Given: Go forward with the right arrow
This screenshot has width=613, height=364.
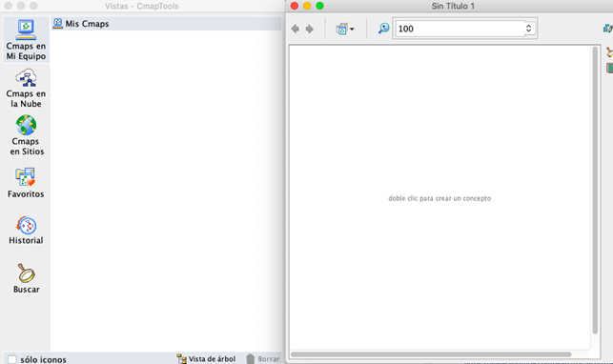Looking at the screenshot, I should pos(309,29).
